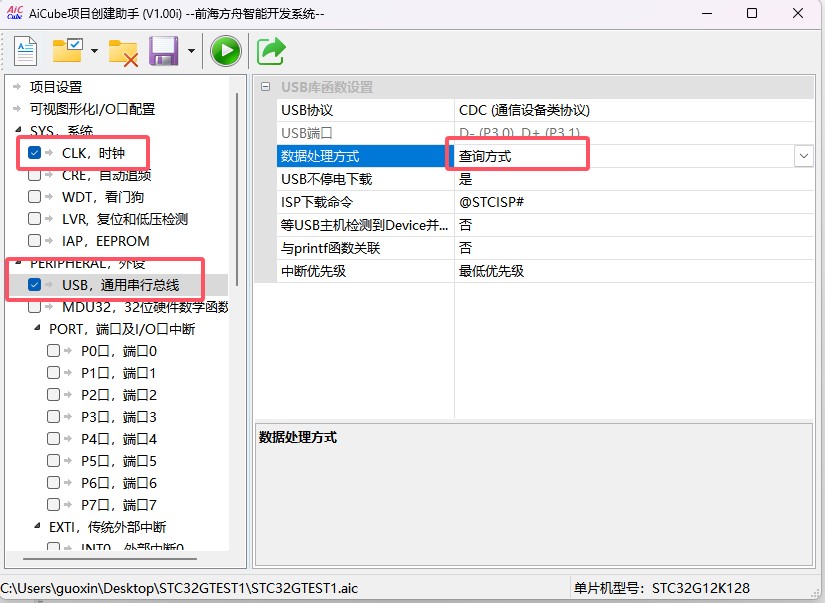
Task: Collapse the SYS 系统 tree node
Action: click(x=18, y=129)
